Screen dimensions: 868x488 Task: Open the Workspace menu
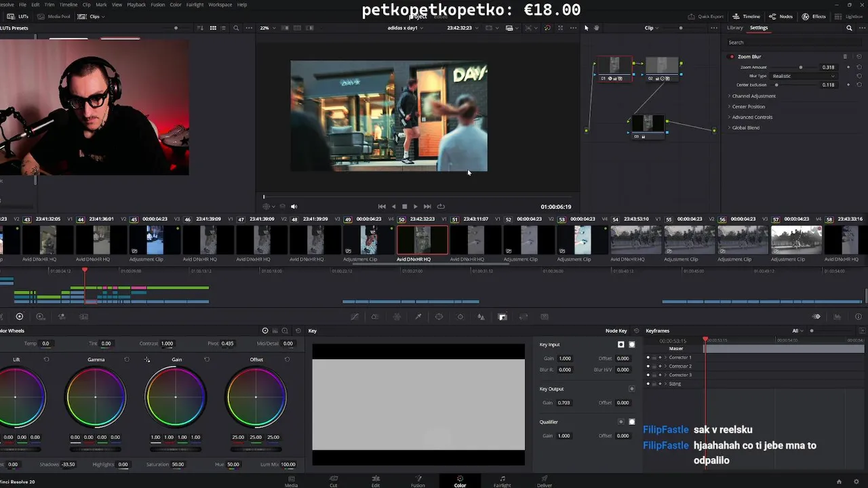pos(220,5)
